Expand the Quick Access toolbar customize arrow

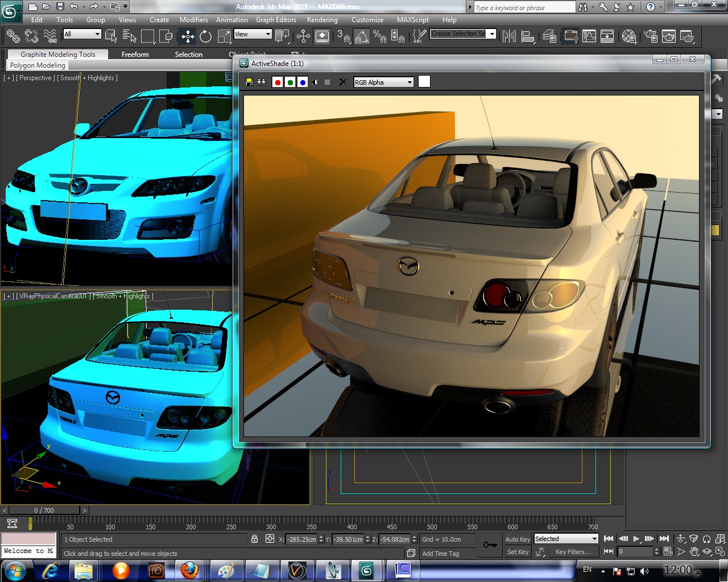126,7
